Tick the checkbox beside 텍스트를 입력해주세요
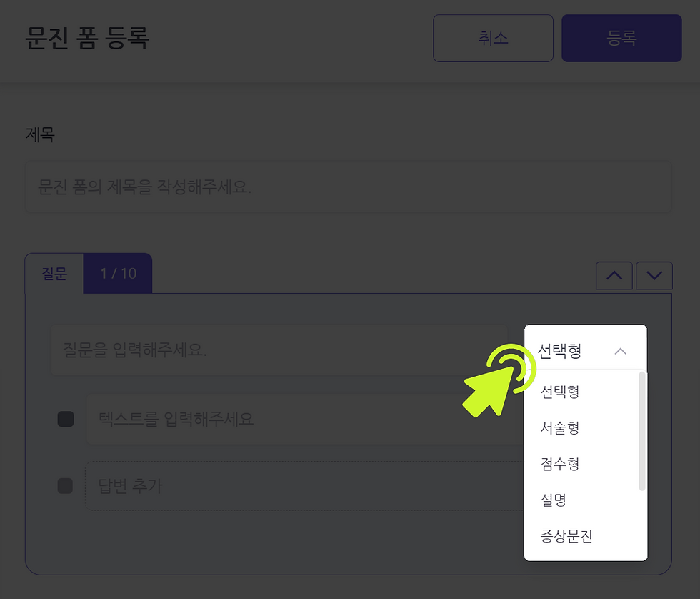Screen dimensions: 700x599 [x=66, y=419]
